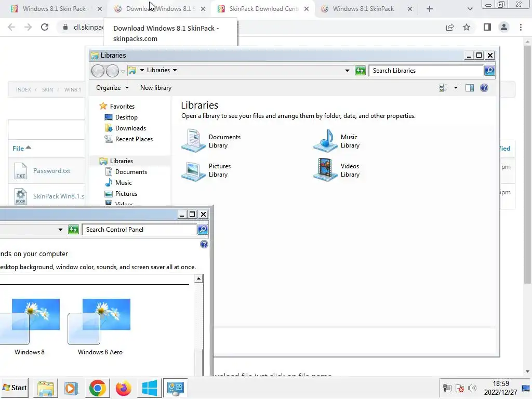
Task: Click the Windows logo taskbar icon
Action: tap(149, 388)
